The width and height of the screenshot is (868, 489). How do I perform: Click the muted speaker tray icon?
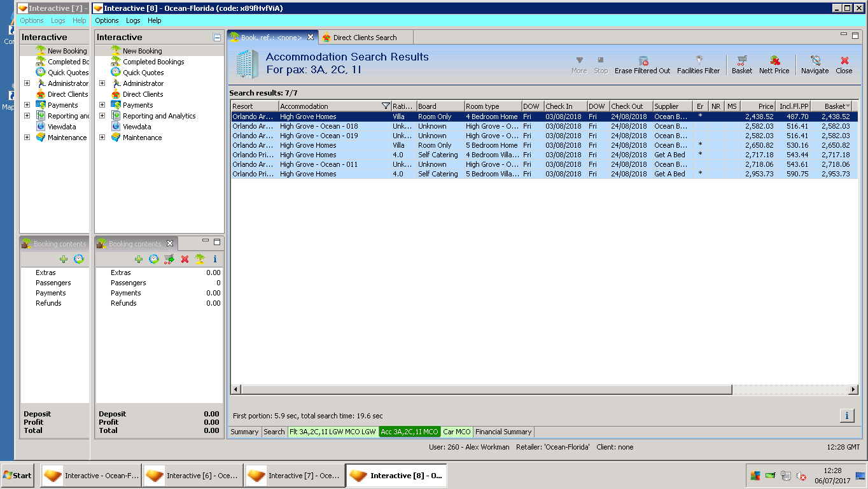(801, 476)
